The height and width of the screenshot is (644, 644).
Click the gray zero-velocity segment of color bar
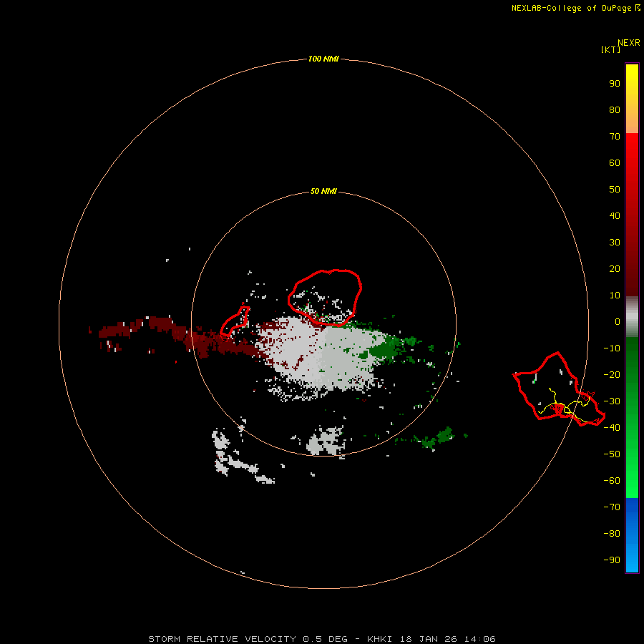tap(632, 317)
